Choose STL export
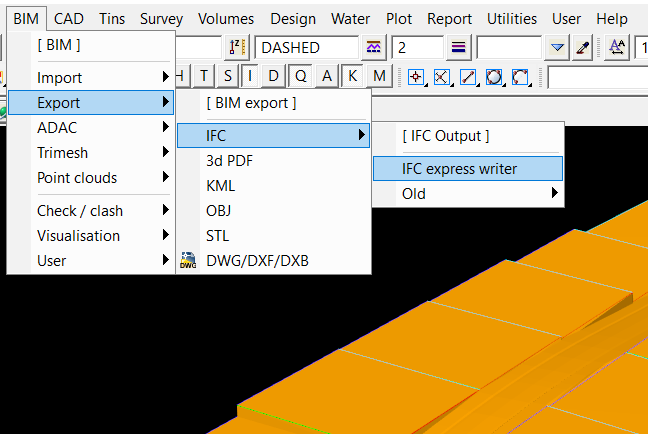 pos(273,236)
